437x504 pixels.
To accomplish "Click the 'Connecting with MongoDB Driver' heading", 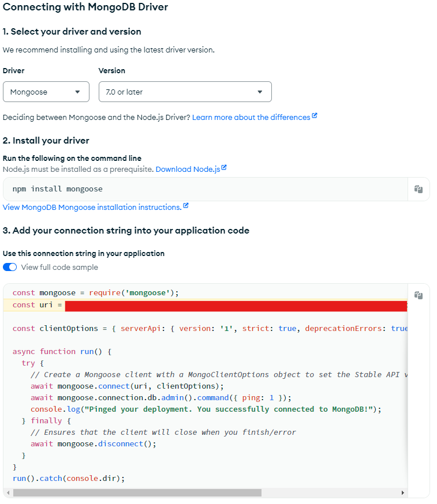I will coord(85,7).
